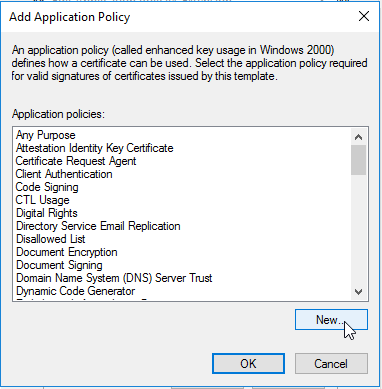Pick Disallowed List policy
Screen dimensions: 382x389
[51, 239]
